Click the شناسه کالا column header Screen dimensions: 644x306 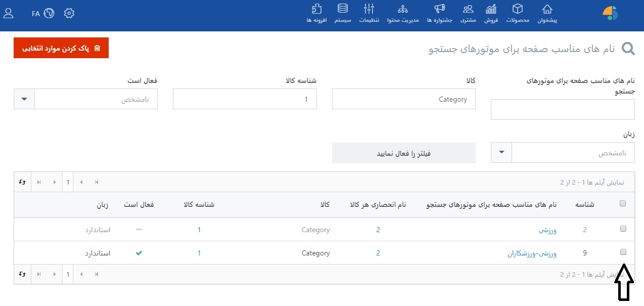199,205
